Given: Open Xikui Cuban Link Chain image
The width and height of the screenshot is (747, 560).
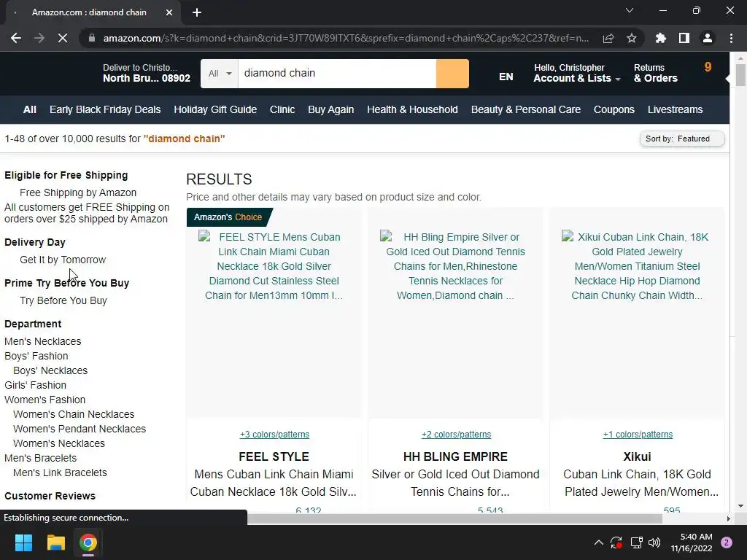Looking at the screenshot, I should tap(637, 314).
